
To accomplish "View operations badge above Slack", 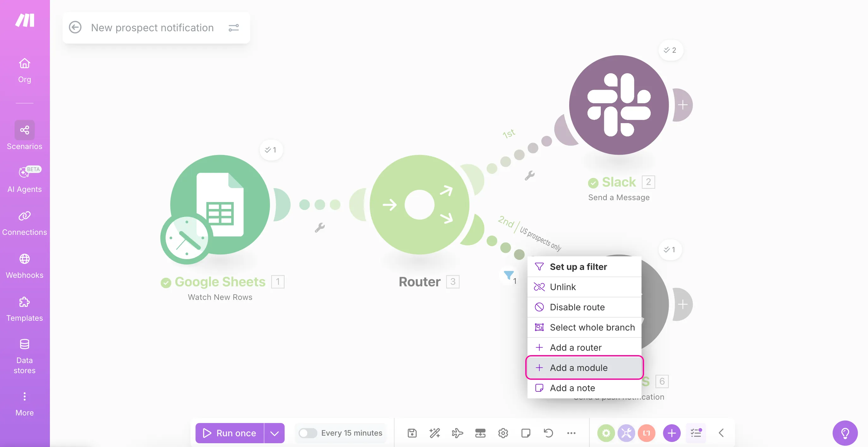I will [670, 50].
